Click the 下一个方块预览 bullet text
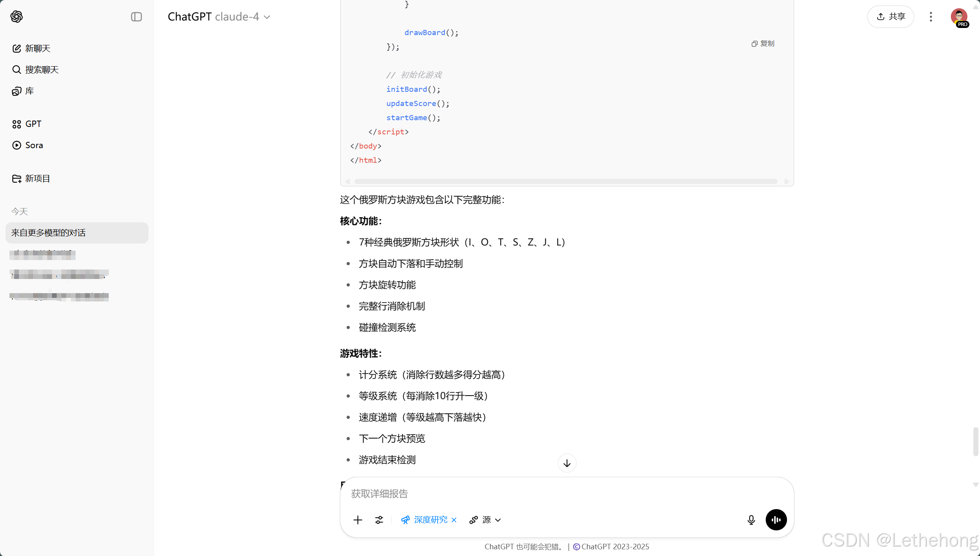Screen dimensions: 980x556 coord(392,439)
